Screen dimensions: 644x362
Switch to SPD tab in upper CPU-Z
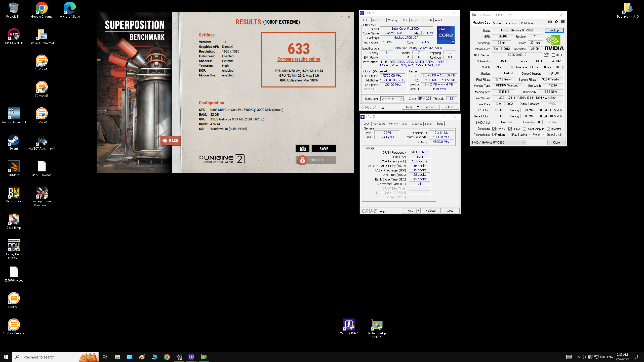(404, 20)
